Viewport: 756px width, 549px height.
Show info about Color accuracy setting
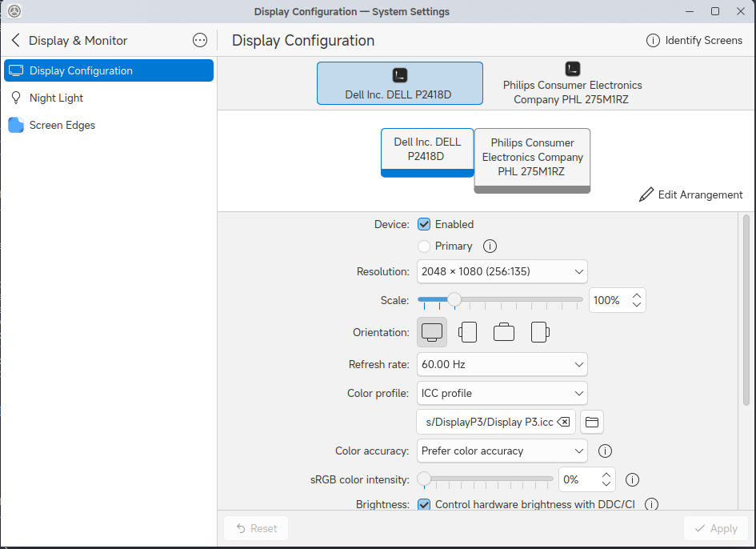(605, 451)
